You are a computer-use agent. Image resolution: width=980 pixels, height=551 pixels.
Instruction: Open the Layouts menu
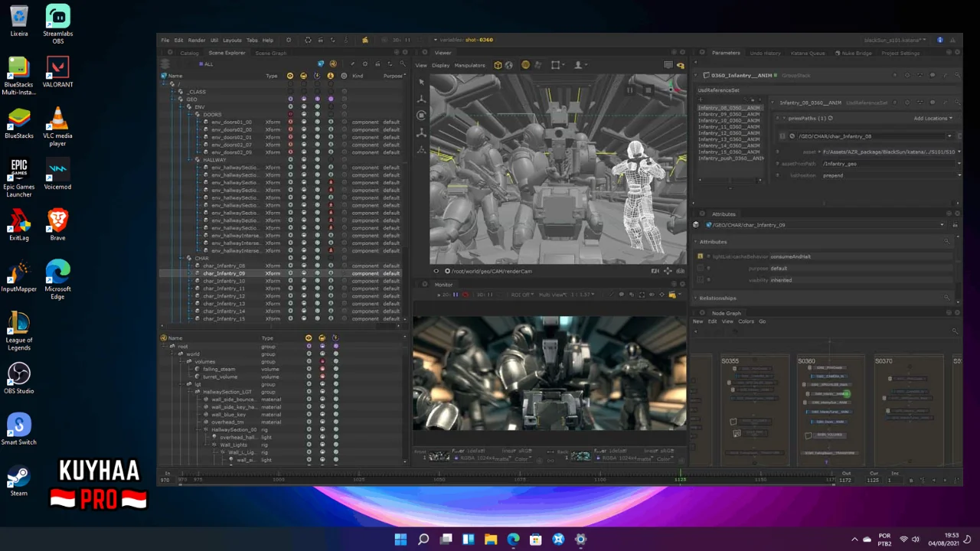point(232,40)
